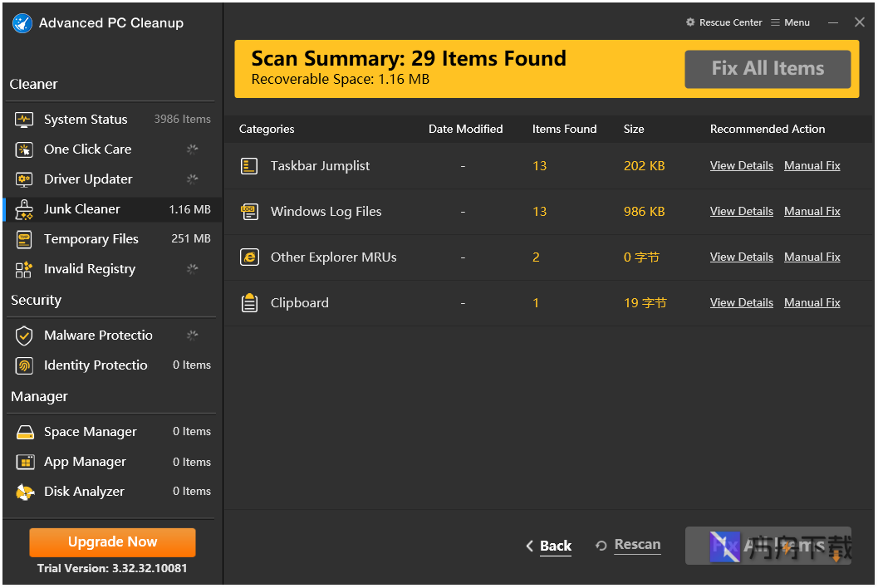Close the Advanced PC Cleanup window
878x588 pixels.
point(860,22)
